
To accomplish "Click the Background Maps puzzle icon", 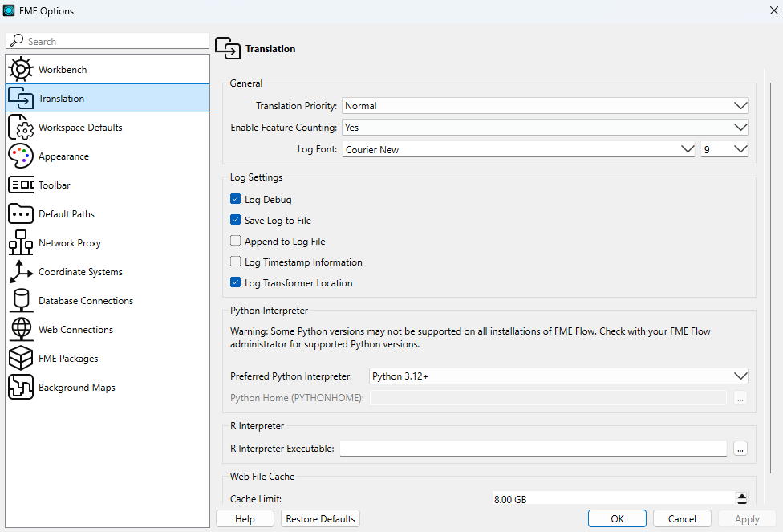I will click(21, 388).
